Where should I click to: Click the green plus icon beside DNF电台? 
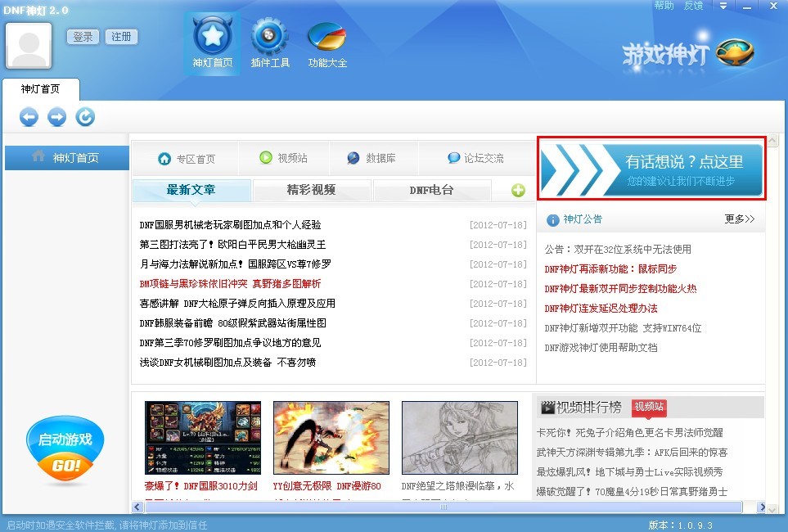pos(518,191)
